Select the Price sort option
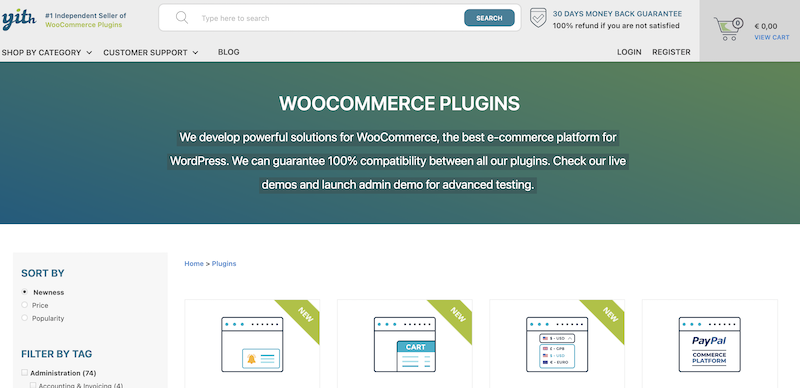Viewport: 800px width, 388px height. point(24,305)
